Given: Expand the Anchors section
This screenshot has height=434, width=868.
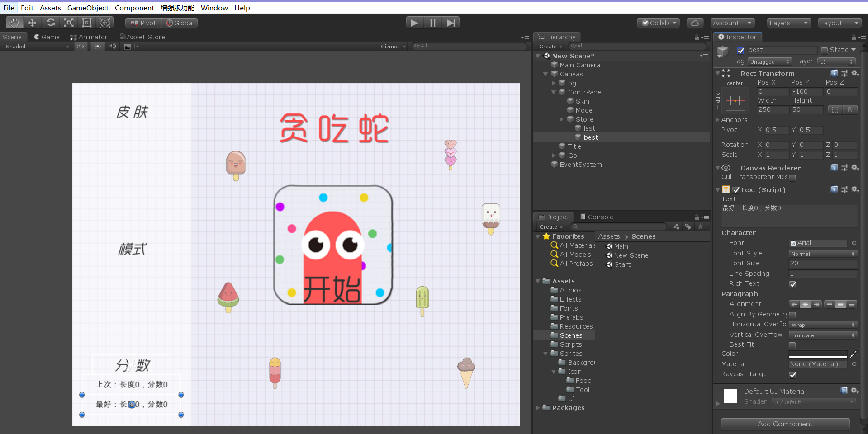Looking at the screenshot, I should 717,120.
